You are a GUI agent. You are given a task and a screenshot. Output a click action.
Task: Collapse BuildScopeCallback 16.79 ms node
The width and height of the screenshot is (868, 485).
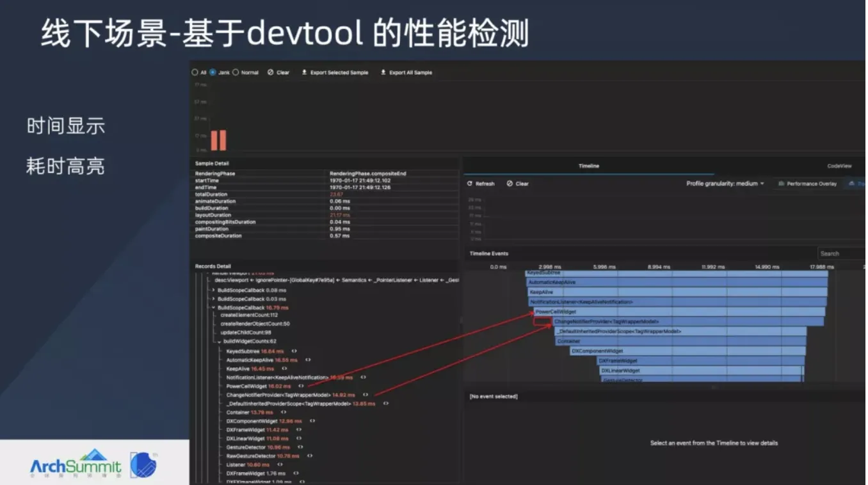pos(214,307)
